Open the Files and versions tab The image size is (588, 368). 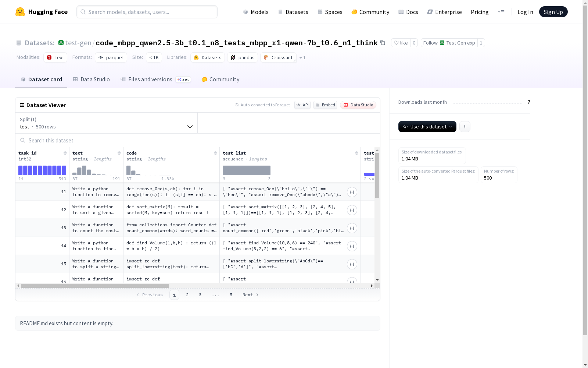click(156, 79)
